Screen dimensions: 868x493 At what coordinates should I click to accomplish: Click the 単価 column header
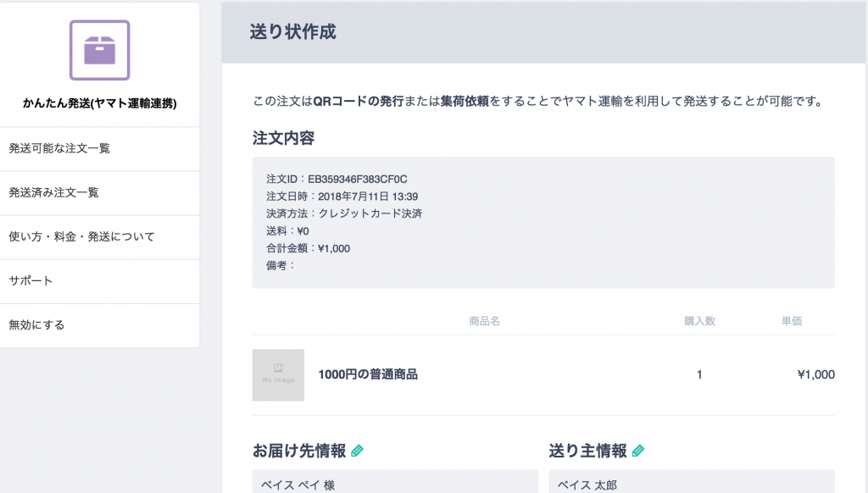coord(792,321)
